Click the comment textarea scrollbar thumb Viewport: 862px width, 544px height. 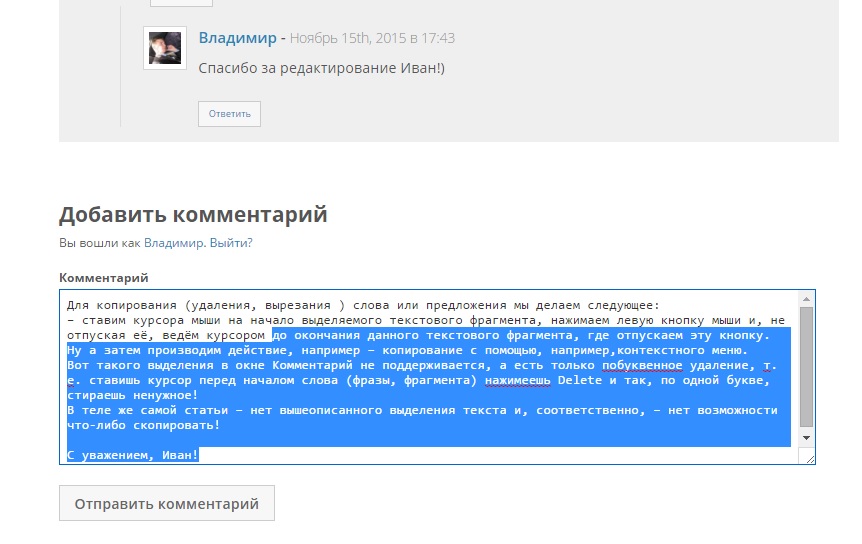(806, 367)
